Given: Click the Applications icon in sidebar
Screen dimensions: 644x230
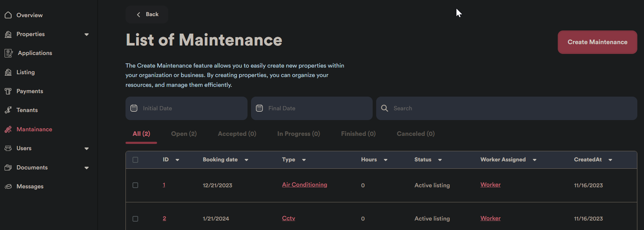Looking at the screenshot, I should [9, 53].
